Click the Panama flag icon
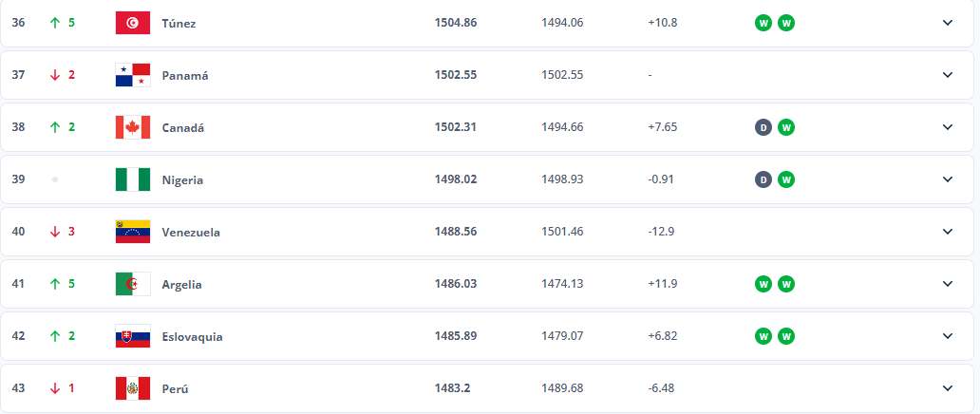The image size is (980, 414). (133, 75)
